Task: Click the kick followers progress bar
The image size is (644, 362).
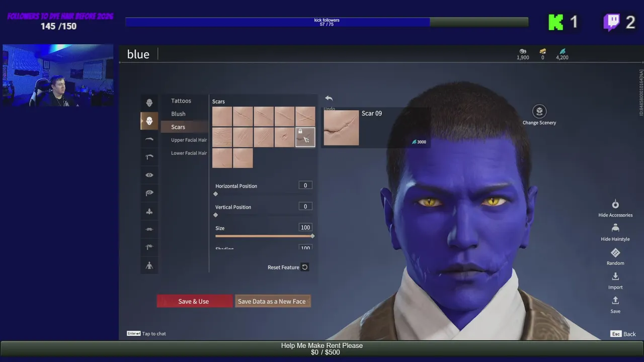Action: (327, 22)
